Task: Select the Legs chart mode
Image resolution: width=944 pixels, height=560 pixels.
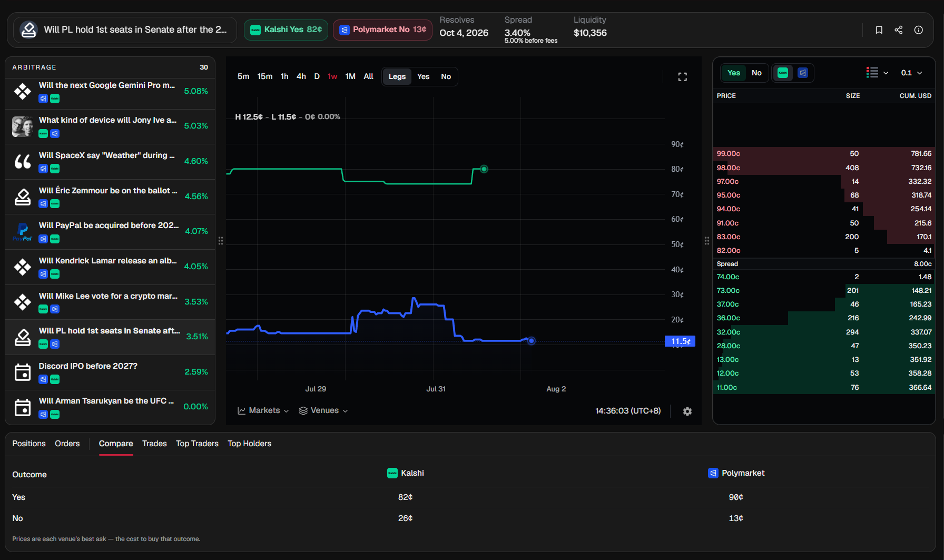Action: (x=397, y=76)
